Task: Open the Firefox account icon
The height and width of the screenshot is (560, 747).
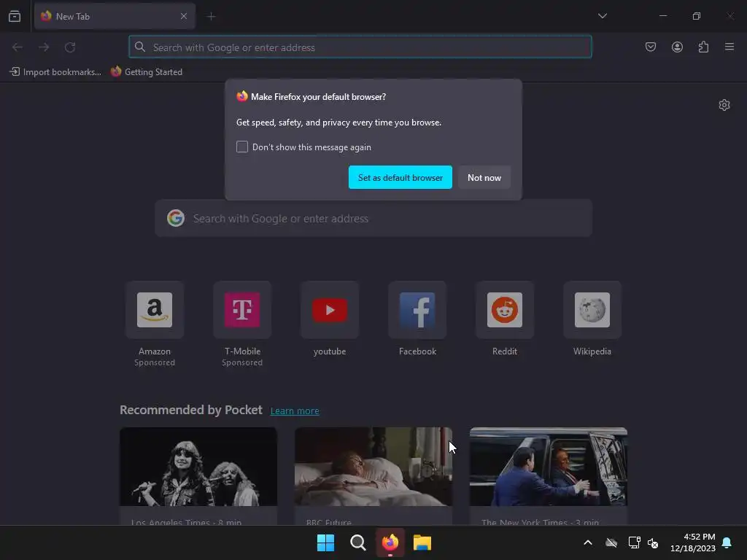Action: (677, 47)
